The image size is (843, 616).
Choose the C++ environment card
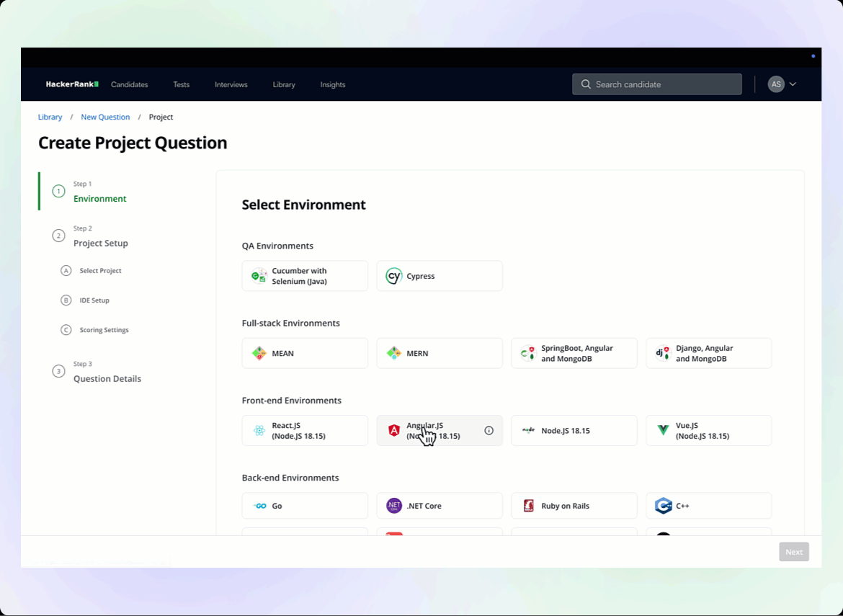pos(708,506)
